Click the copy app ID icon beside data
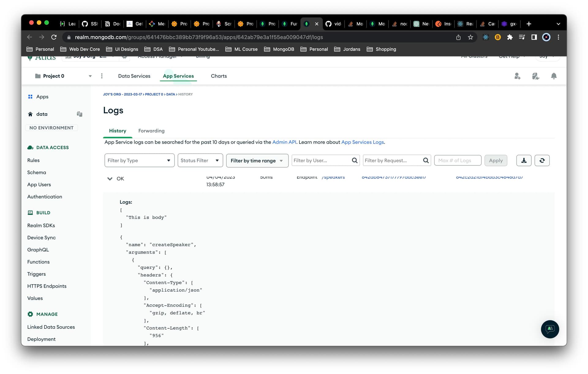The image size is (588, 374). pos(79,114)
